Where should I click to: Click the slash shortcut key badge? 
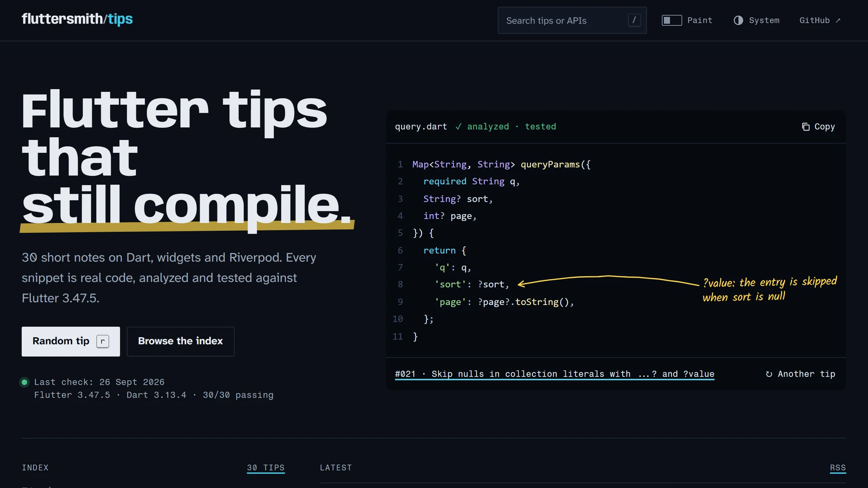(634, 20)
